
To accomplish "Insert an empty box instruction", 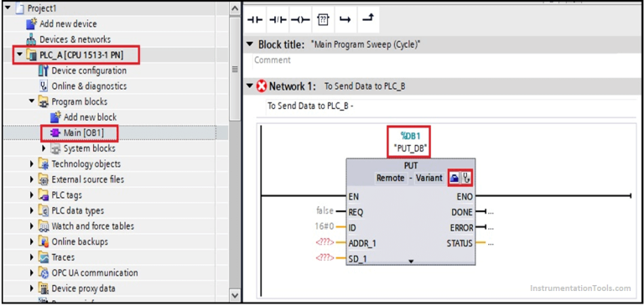I will tap(323, 19).
